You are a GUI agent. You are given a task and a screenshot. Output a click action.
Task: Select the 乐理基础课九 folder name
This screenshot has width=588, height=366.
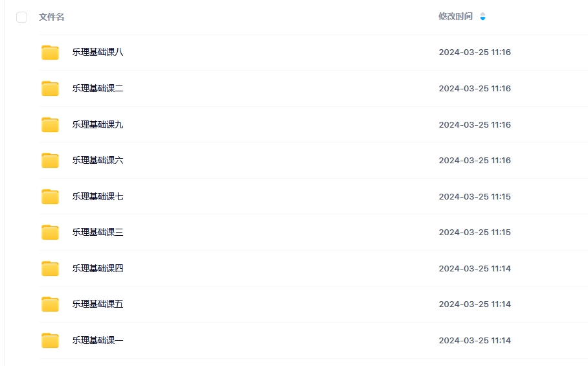tap(98, 124)
